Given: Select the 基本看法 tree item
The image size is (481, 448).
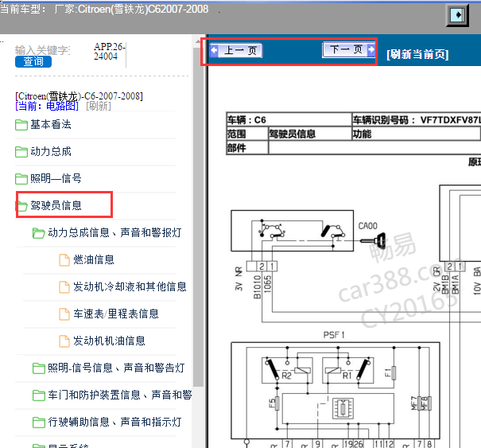Looking at the screenshot, I should point(51,125).
